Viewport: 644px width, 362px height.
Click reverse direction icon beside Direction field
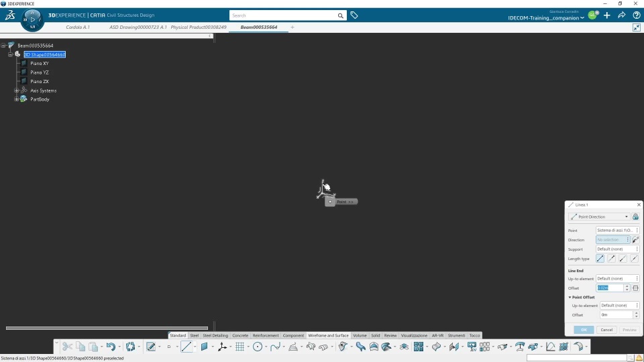(x=635, y=240)
